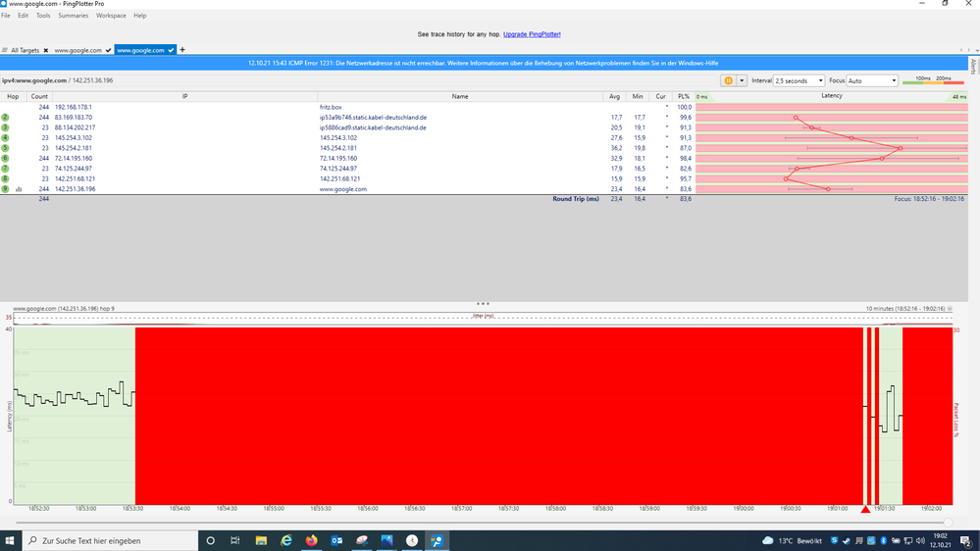Viewport: 980px width, 551px height.
Task: Open File Explorer from the taskbar
Action: click(x=261, y=540)
